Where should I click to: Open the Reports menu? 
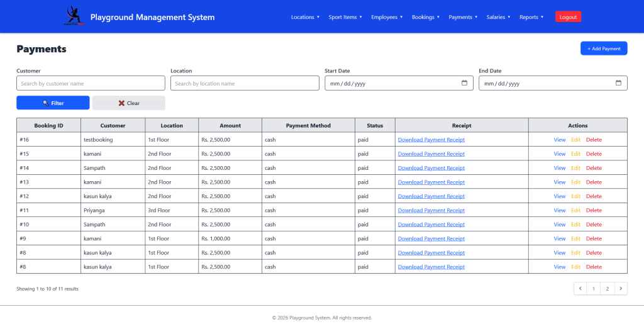click(x=531, y=17)
